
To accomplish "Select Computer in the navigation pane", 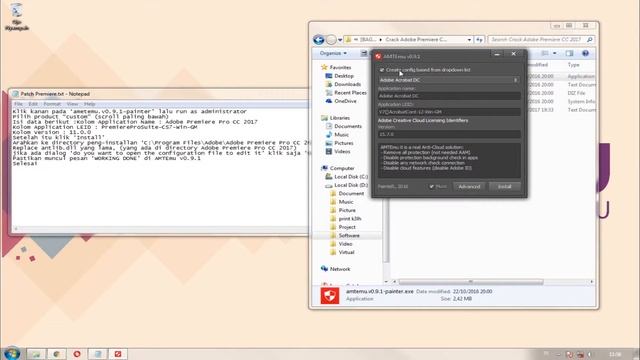I will tap(342, 168).
